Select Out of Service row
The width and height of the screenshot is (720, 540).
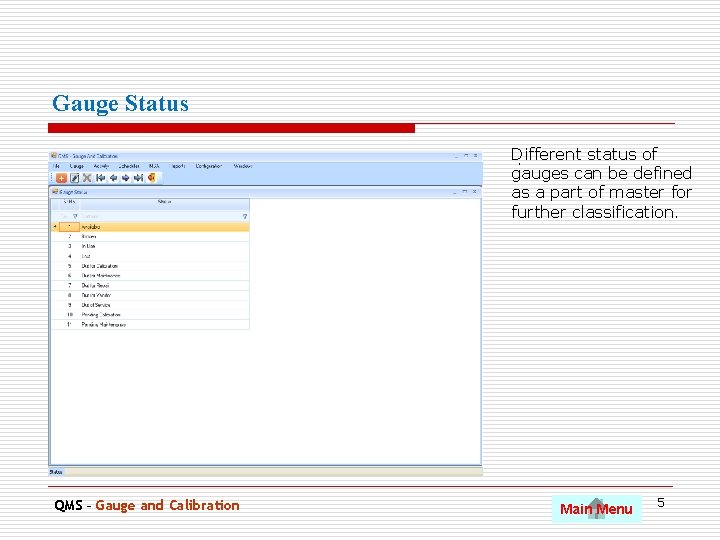coord(150,305)
